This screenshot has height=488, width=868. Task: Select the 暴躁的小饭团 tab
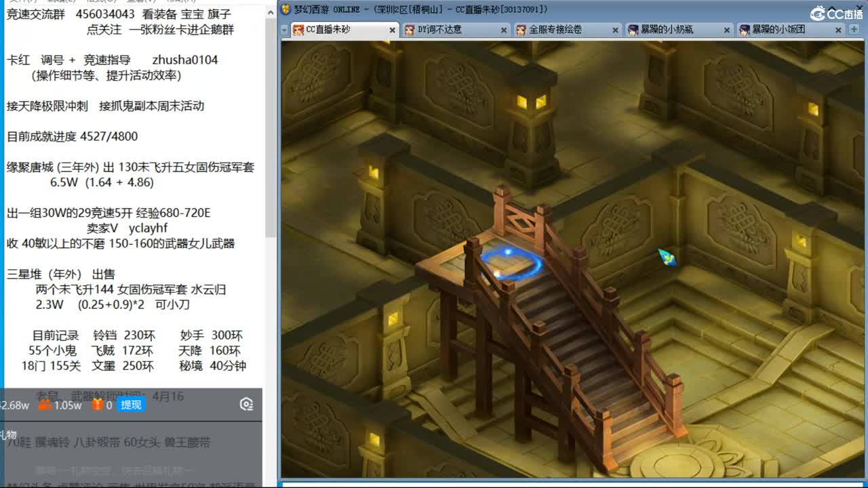click(x=790, y=30)
